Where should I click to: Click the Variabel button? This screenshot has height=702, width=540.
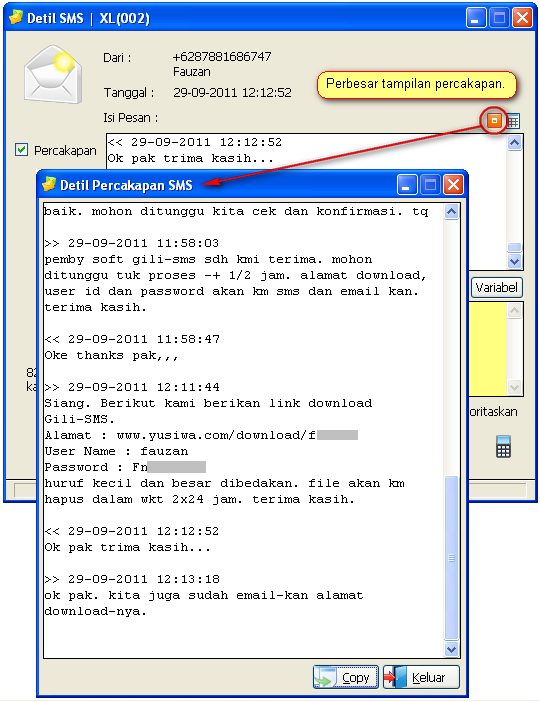coord(497,287)
